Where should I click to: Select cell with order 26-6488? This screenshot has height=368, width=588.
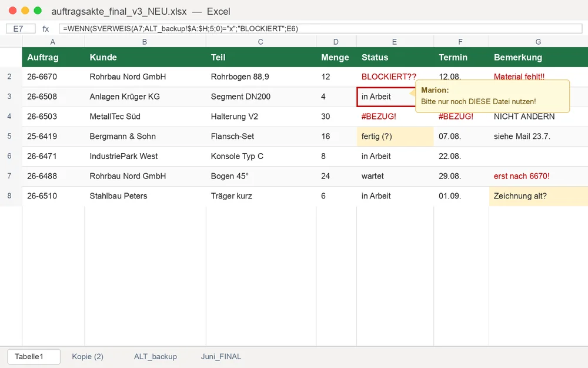click(54, 176)
